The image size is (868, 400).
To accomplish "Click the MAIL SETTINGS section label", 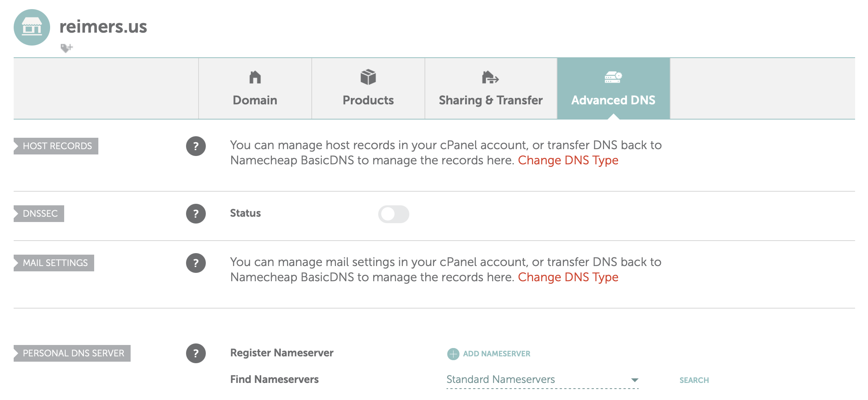I will [x=54, y=263].
